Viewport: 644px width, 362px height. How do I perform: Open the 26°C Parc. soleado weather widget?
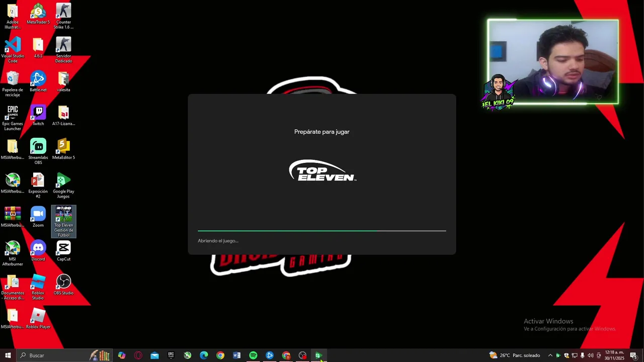[x=515, y=355]
